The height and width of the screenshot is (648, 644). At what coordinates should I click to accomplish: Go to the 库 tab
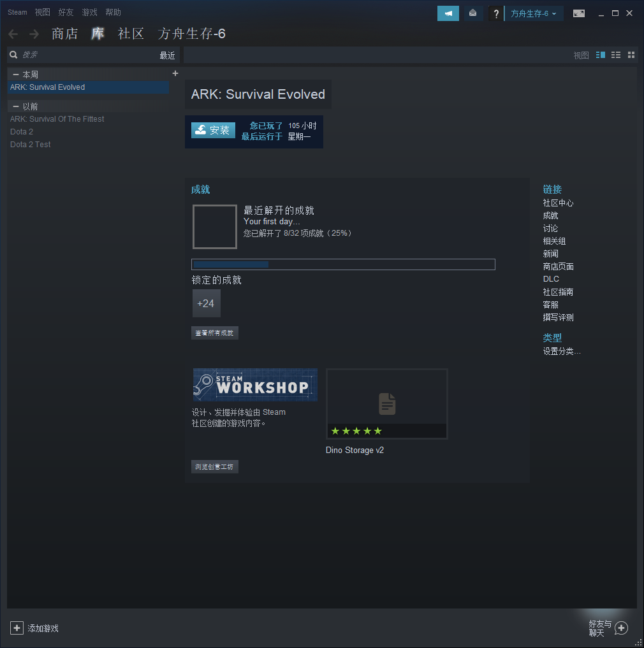coord(98,34)
